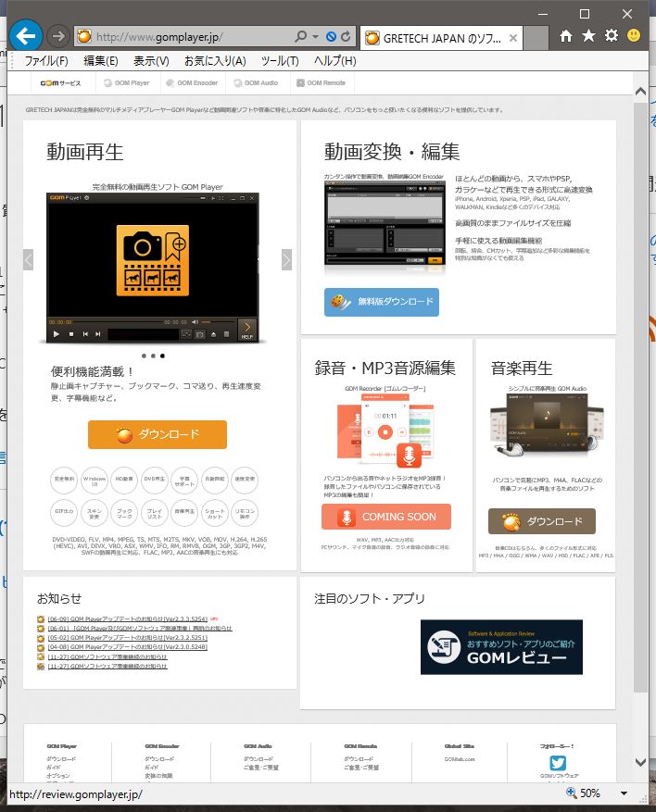Open the [06-09] Ver2.3.3.5254 news link
The height and width of the screenshot is (812, 656).
(128, 618)
